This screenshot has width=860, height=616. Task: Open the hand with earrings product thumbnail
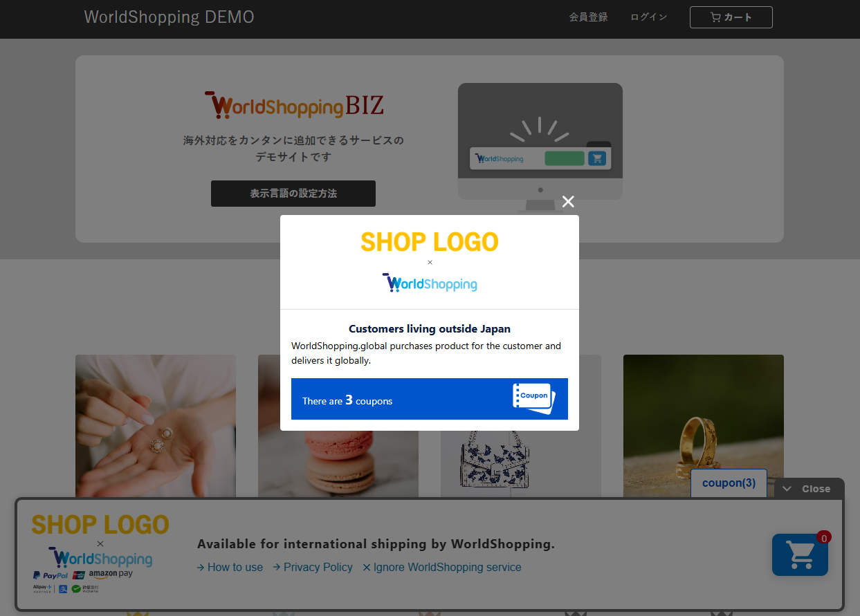pyautogui.click(x=156, y=425)
